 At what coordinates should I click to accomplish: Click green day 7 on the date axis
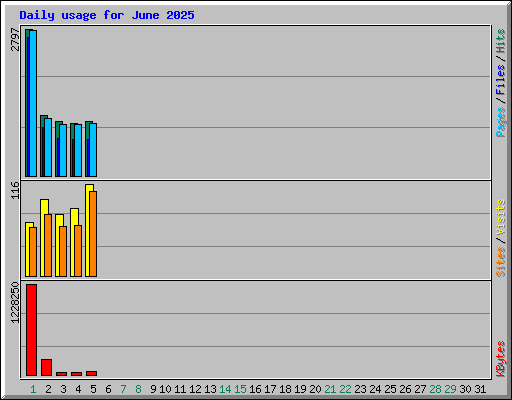[x=123, y=389]
